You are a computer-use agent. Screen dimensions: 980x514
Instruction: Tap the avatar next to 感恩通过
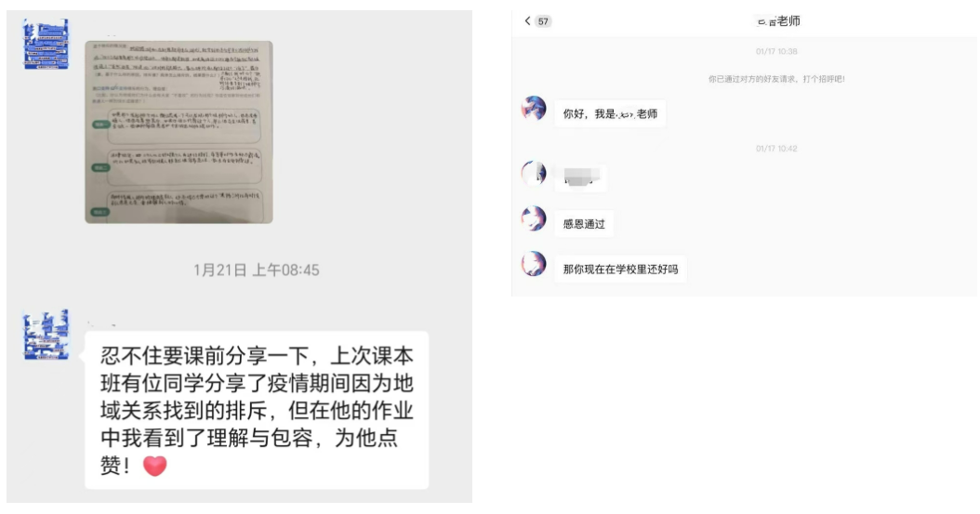[534, 218]
